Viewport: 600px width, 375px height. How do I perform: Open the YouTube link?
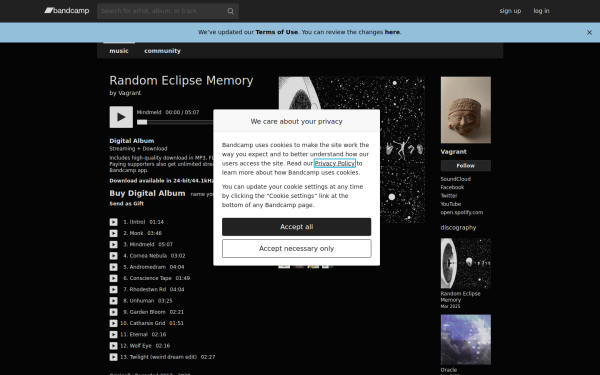[x=451, y=204]
